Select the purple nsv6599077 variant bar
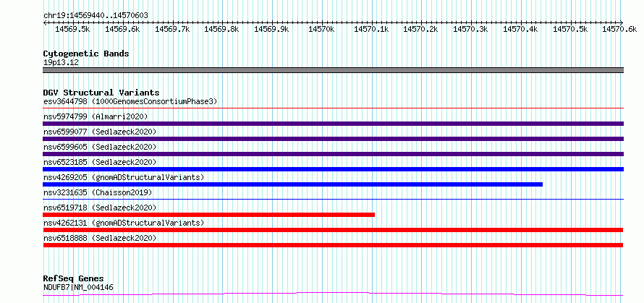644x303 pixels. pyautogui.click(x=333, y=139)
